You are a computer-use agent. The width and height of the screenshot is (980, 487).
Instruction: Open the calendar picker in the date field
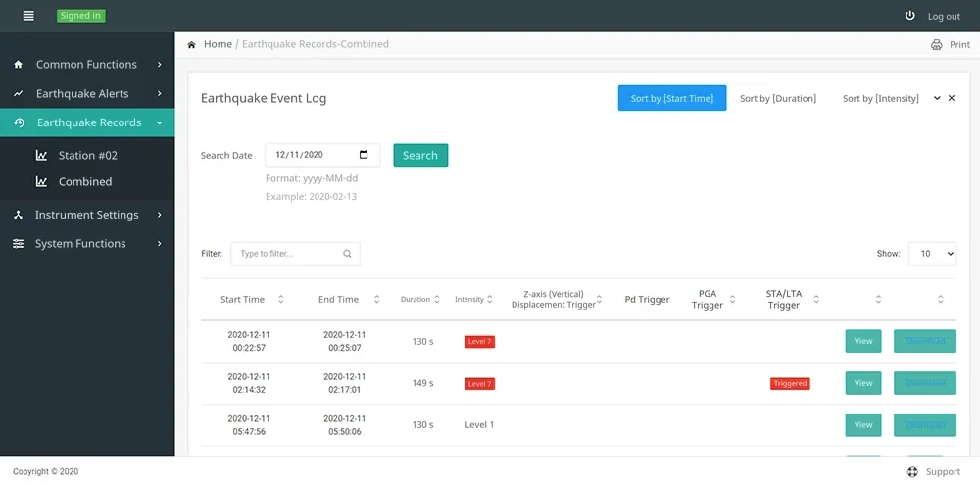click(364, 155)
